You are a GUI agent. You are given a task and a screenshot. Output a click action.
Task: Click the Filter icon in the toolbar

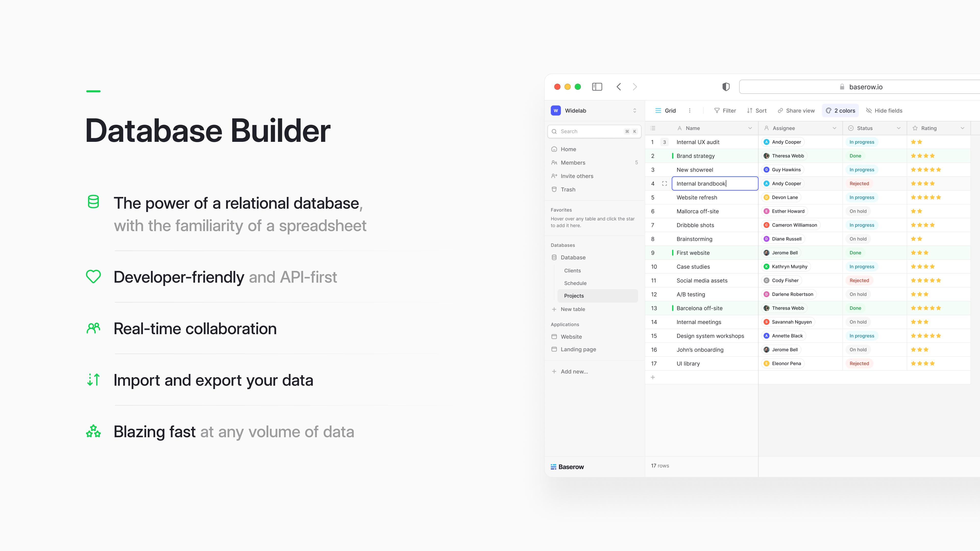717,110
